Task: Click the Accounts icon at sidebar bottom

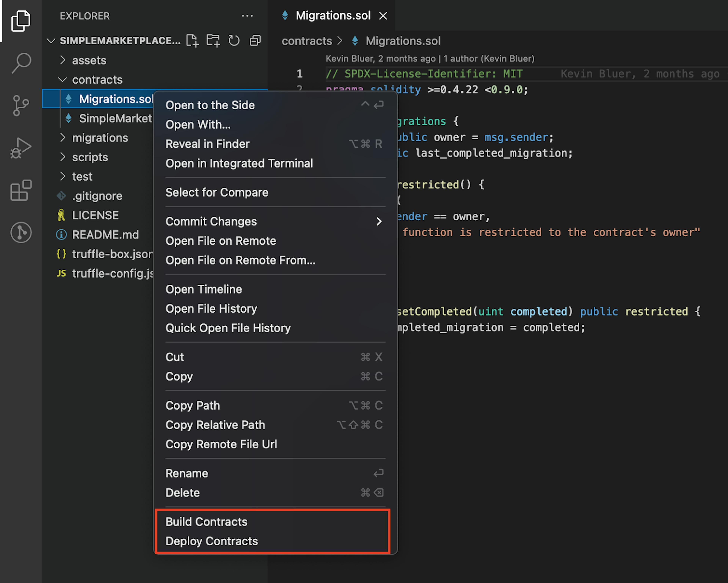Action: tap(21, 232)
